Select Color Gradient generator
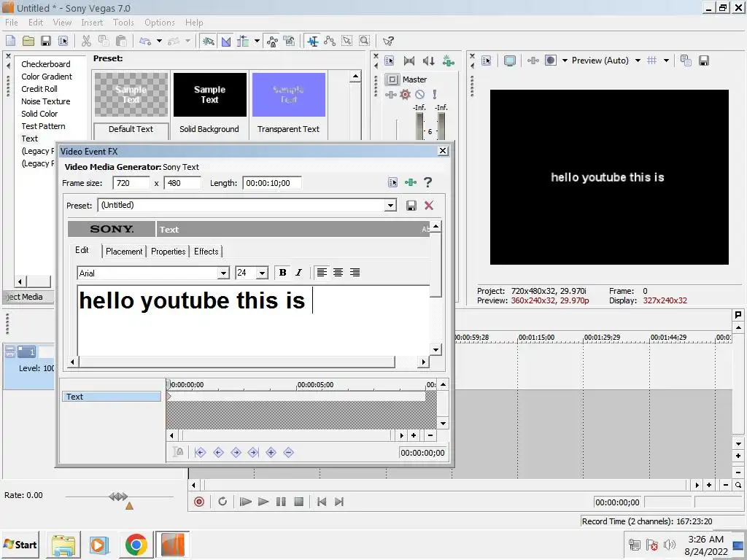 pos(47,76)
